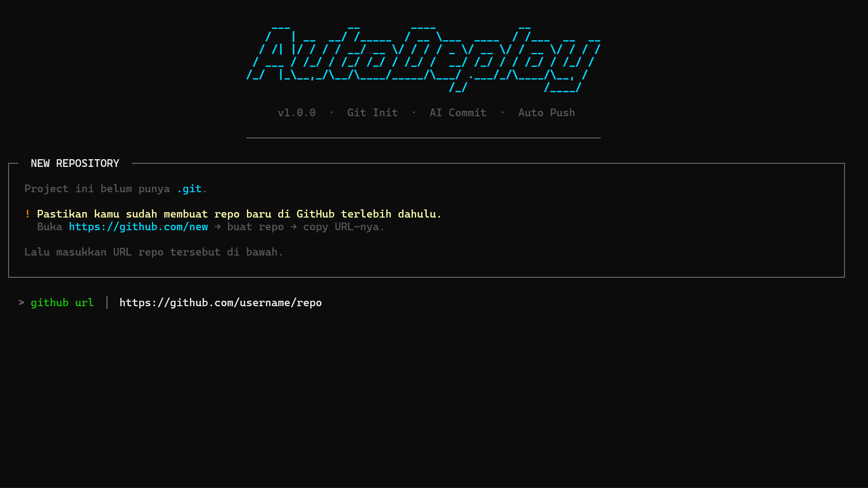Screen dimensions: 868x488
Task: Click the 'AI Commit' header text
Action: 458,113
